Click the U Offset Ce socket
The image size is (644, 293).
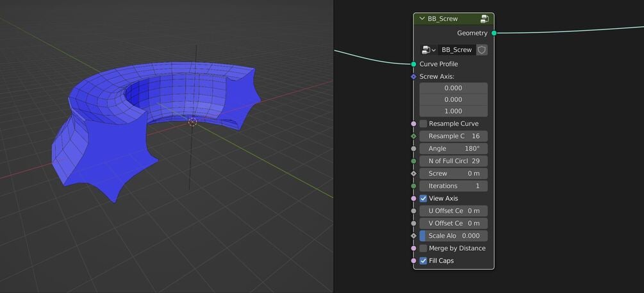(413, 211)
